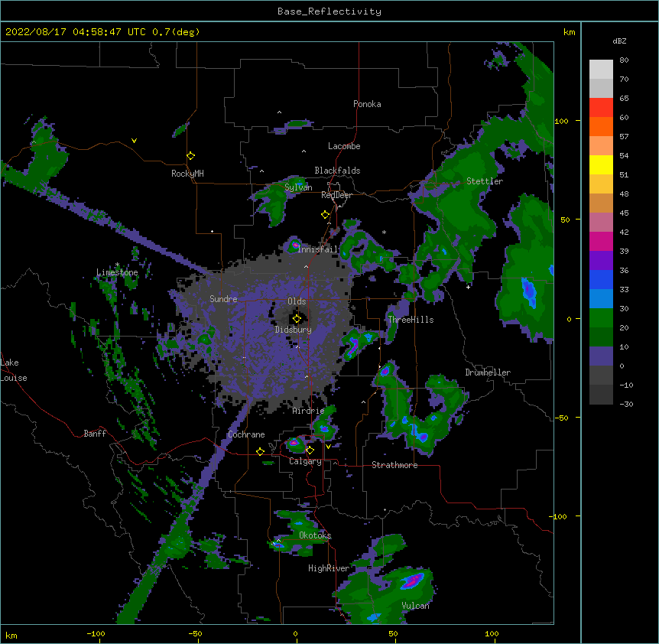The image size is (659, 644).
Task: Click the Didsbury town label
Action: (x=294, y=330)
